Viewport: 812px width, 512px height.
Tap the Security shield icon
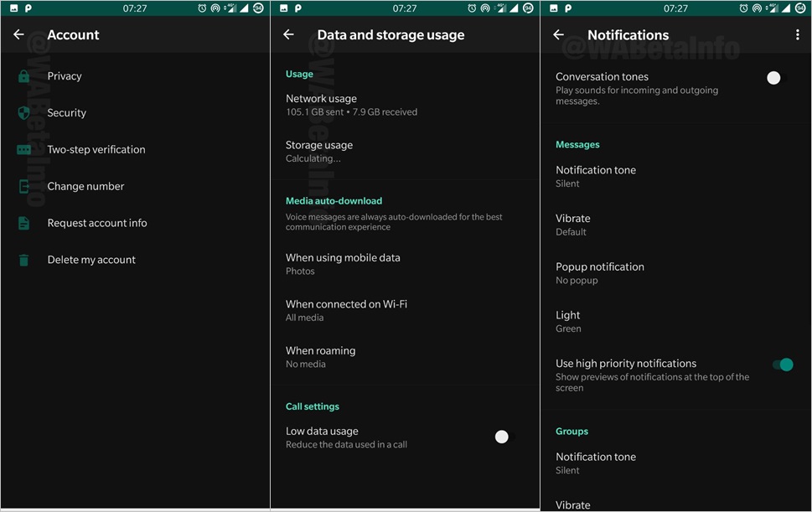point(23,113)
